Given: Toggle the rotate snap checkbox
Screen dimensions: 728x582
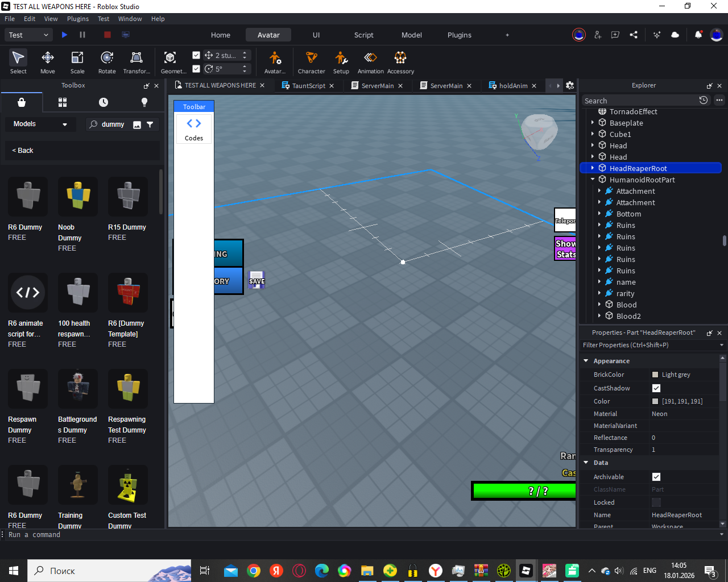Looking at the screenshot, I should [x=196, y=69].
